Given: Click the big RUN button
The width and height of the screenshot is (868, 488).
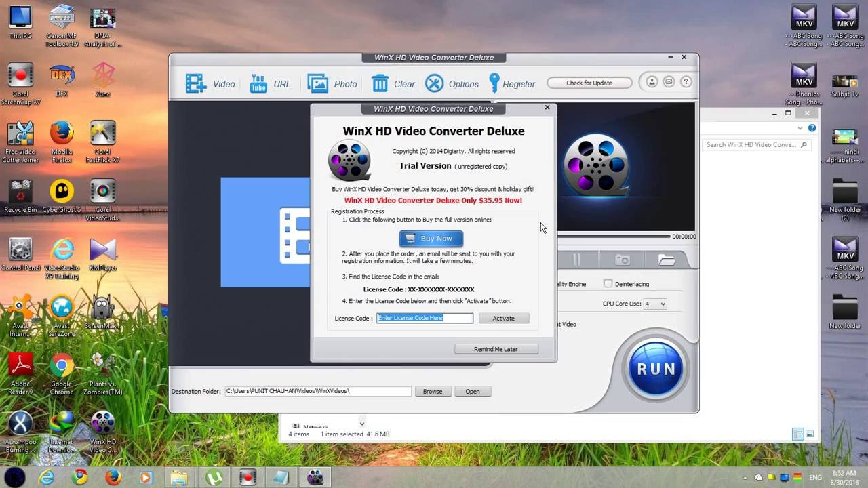Looking at the screenshot, I should [656, 369].
